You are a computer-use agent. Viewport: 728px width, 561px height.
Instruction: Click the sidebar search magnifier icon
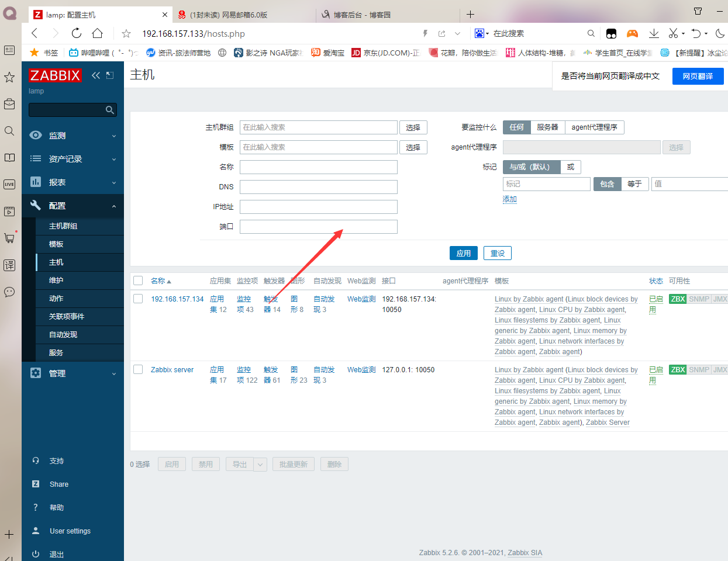109,110
